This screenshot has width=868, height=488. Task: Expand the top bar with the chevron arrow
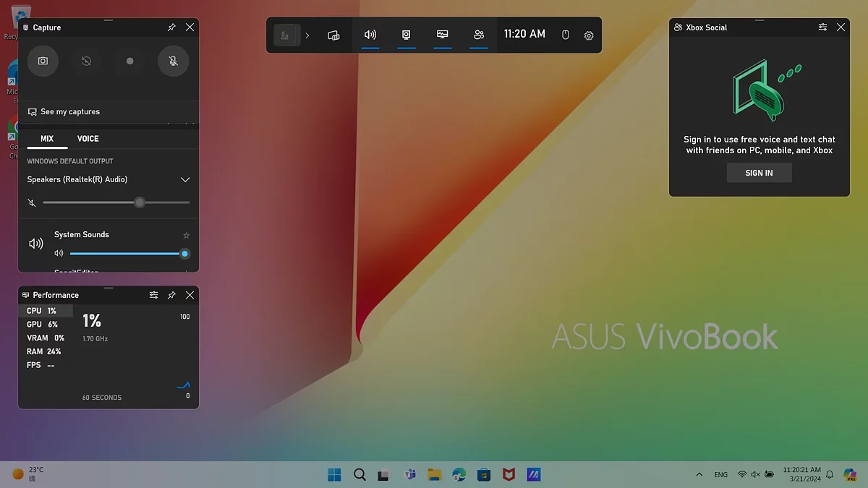(307, 35)
